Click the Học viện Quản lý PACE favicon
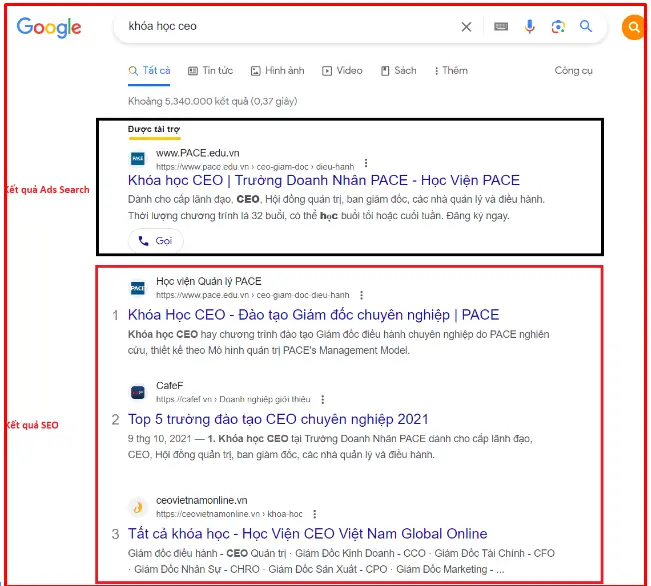 (137, 287)
